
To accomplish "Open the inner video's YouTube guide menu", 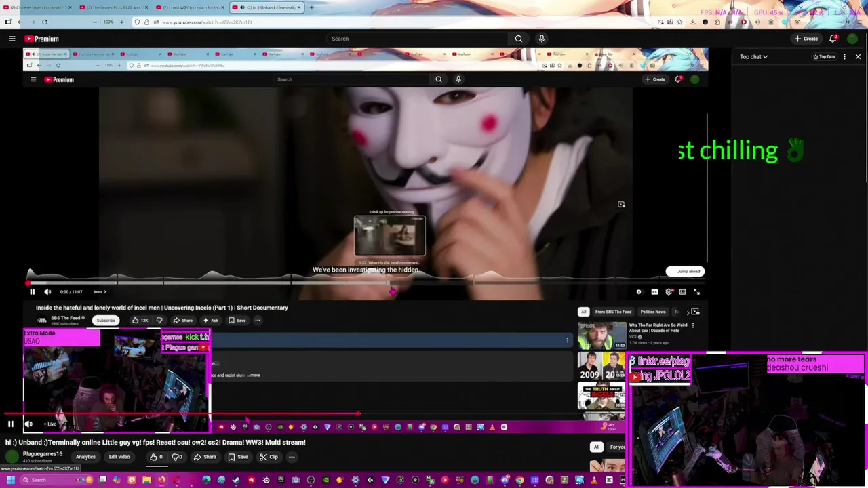I will pos(33,79).
